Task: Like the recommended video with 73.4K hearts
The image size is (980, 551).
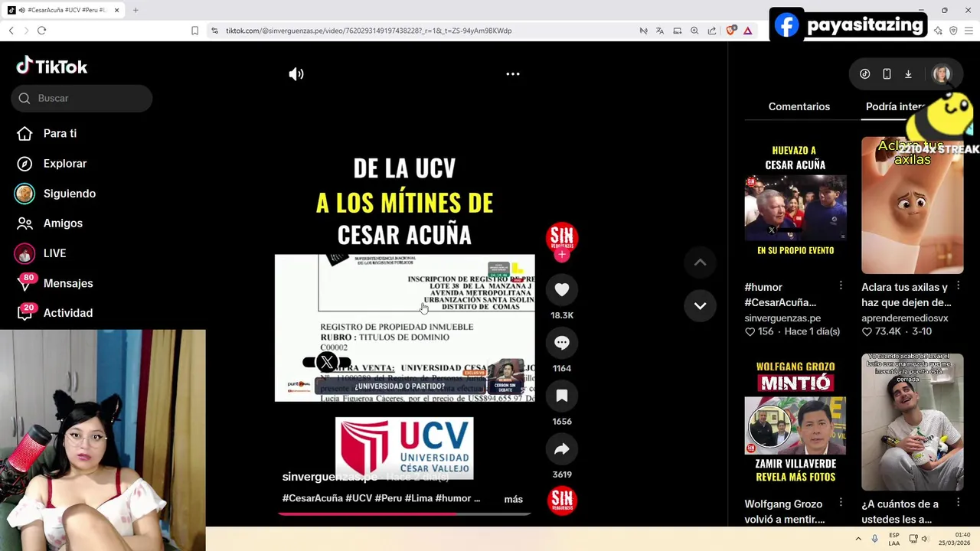Action: point(867,331)
